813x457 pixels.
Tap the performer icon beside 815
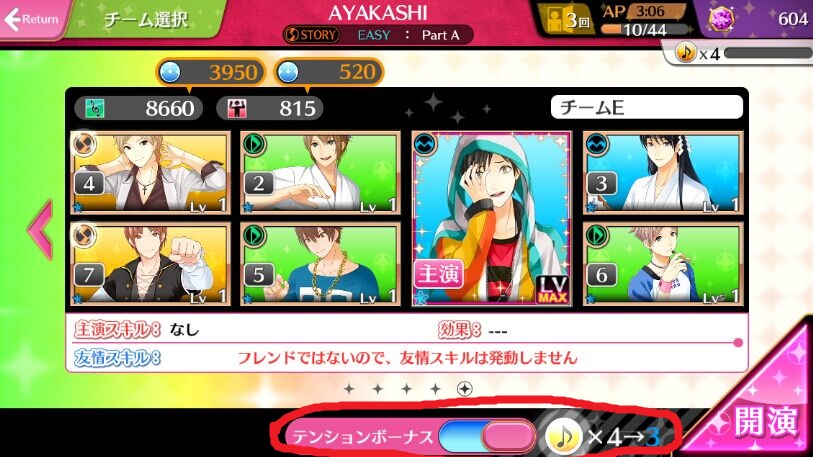[236, 108]
